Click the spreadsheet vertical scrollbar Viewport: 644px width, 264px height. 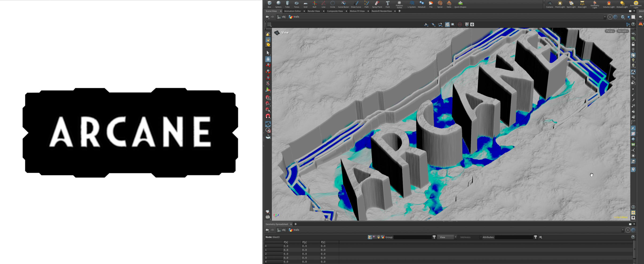635,249
